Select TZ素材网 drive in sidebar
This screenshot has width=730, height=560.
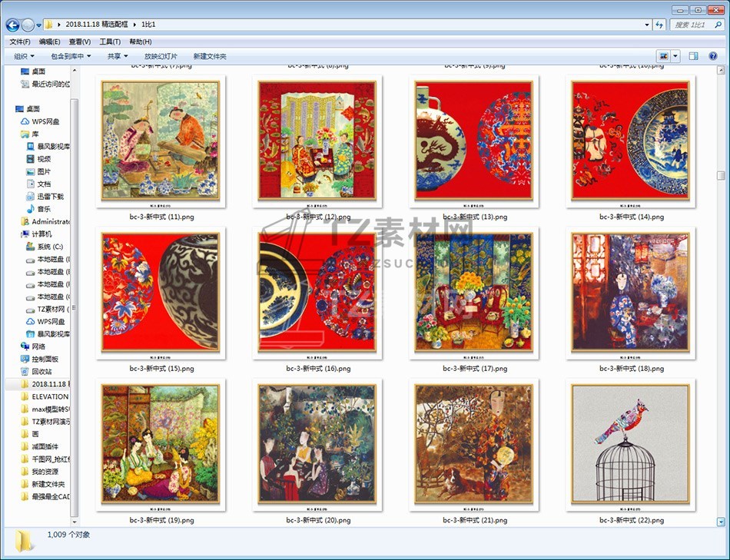[48, 309]
